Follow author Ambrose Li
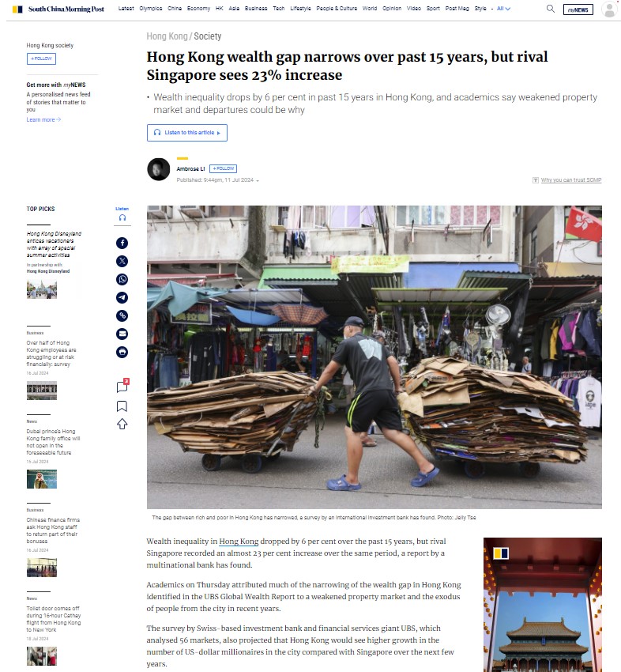The width and height of the screenshot is (621, 672). (x=223, y=168)
